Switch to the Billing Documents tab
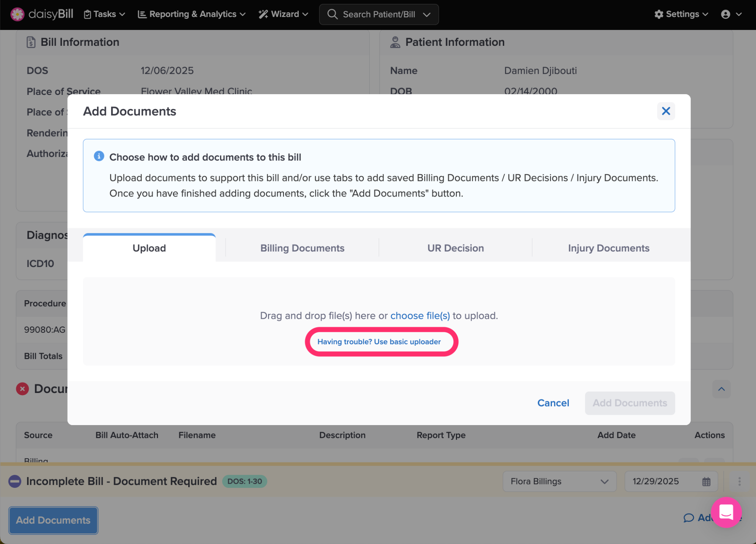Screen dimensions: 756x544 click(x=302, y=248)
